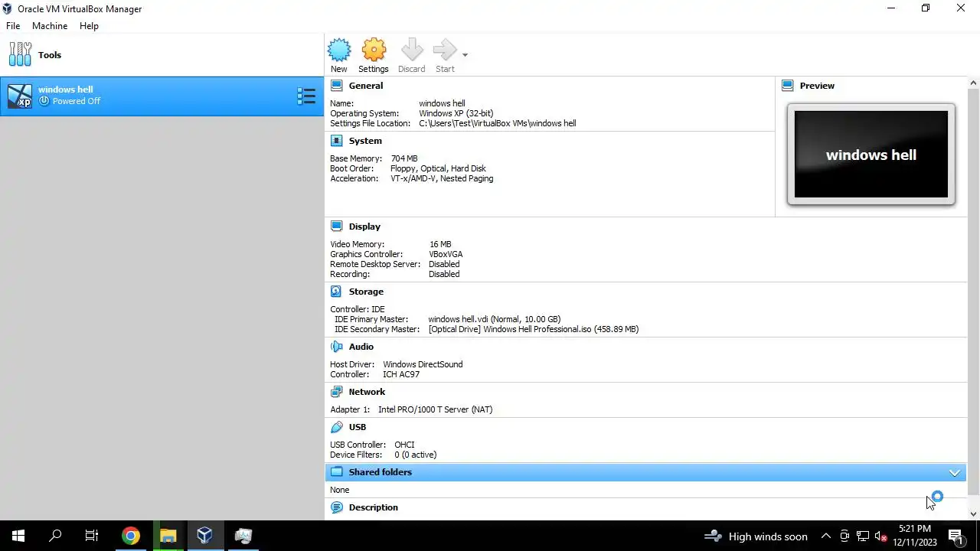
Task: Click the USB section icon
Action: (x=336, y=427)
